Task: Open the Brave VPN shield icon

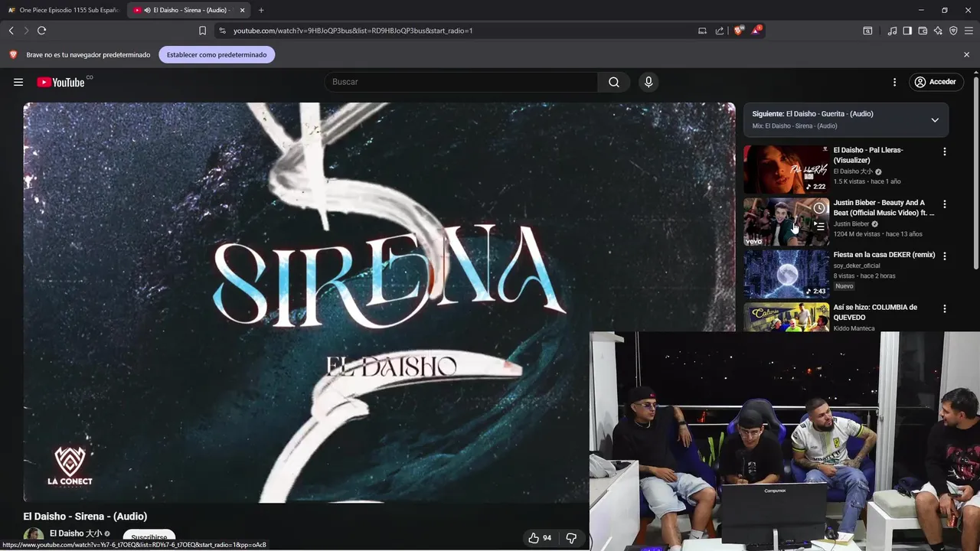Action: [953, 31]
